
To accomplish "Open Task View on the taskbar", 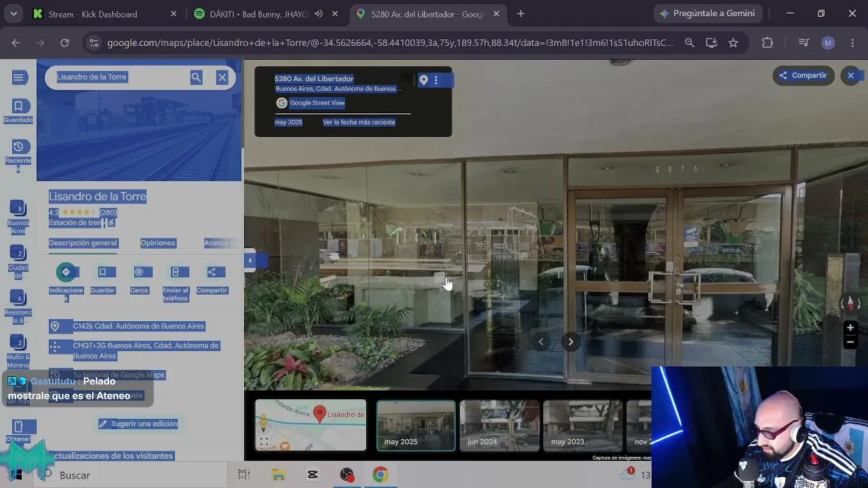I will 244,475.
